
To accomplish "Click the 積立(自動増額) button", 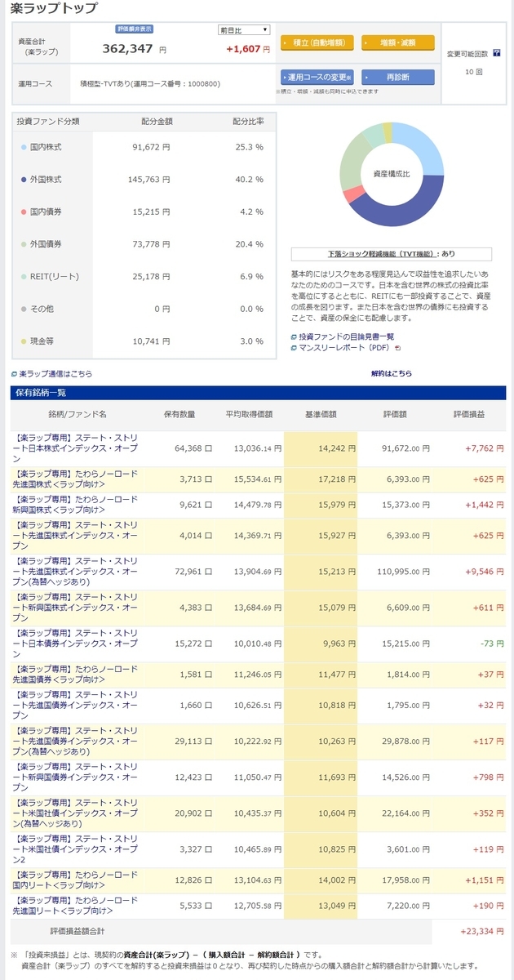I will pyautogui.click(x=317, y=42).
